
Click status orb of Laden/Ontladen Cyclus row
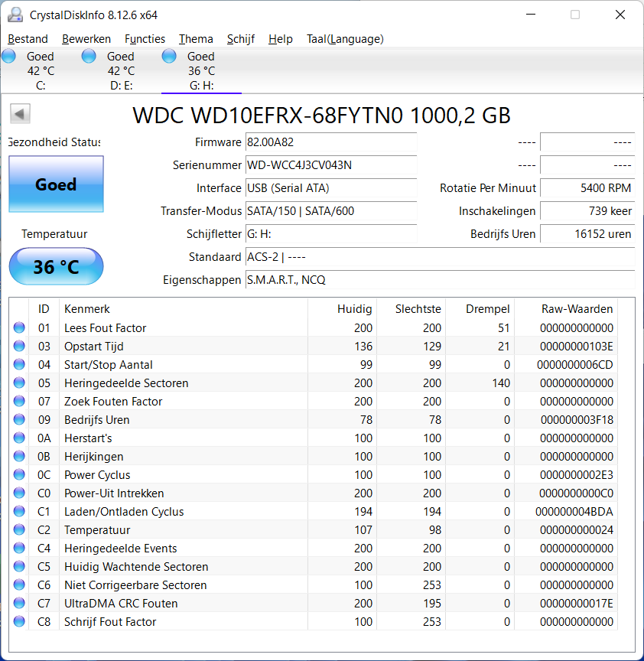[19, 511]
